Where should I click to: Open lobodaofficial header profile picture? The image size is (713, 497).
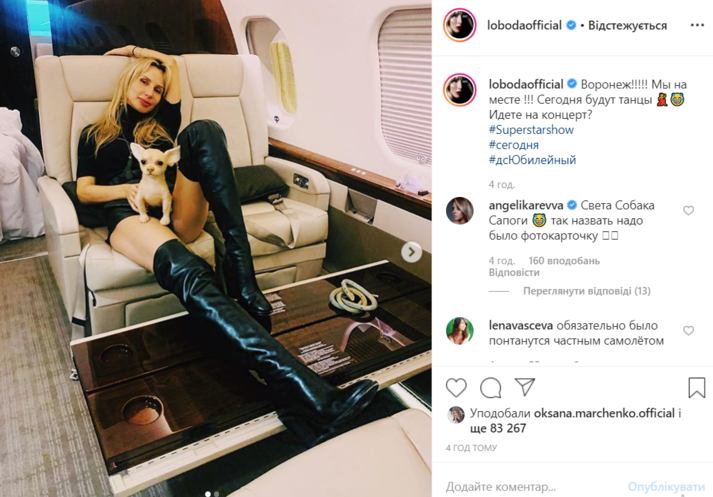pos(460,25)
